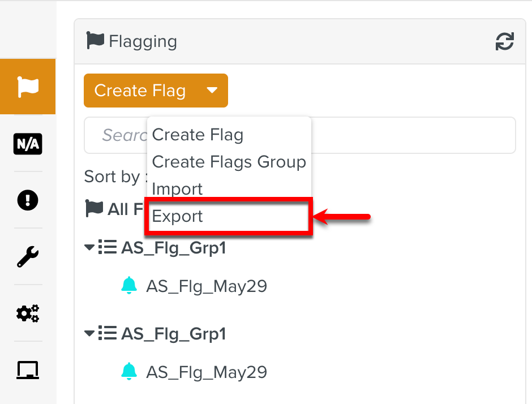Open the exclamation alert sidebar icon
532x404 pixels.
(28, 200)
